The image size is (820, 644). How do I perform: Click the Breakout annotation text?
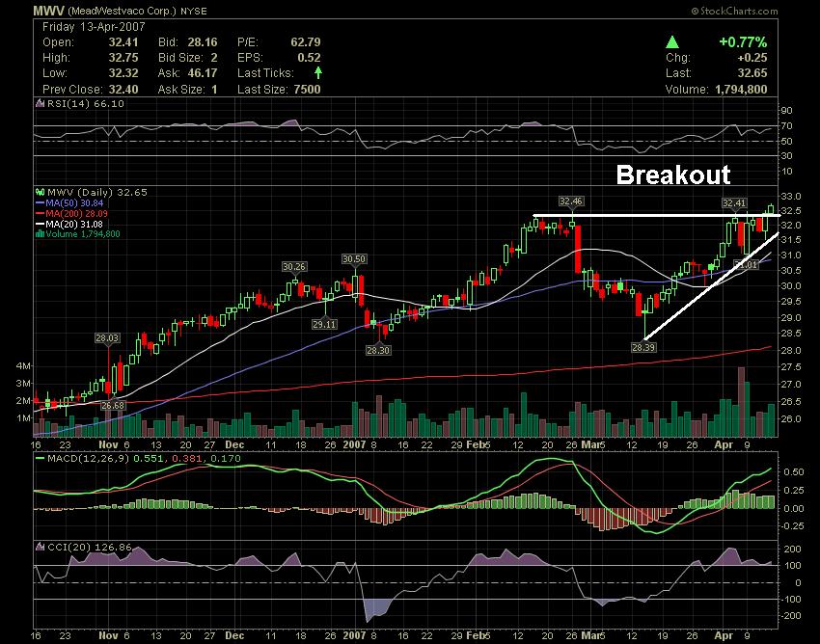(x=673, y=174)
